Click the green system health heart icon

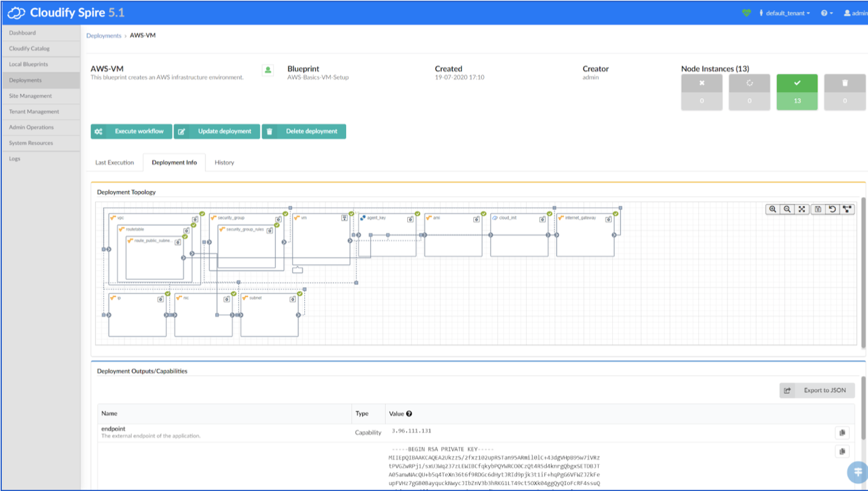coord(746,13)
